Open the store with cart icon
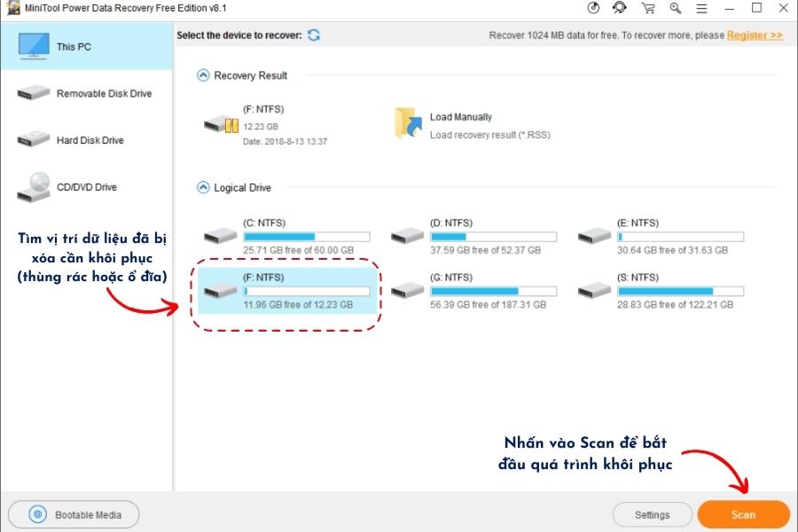The width and height of the screenshot is (798, 532). point(648,9)
